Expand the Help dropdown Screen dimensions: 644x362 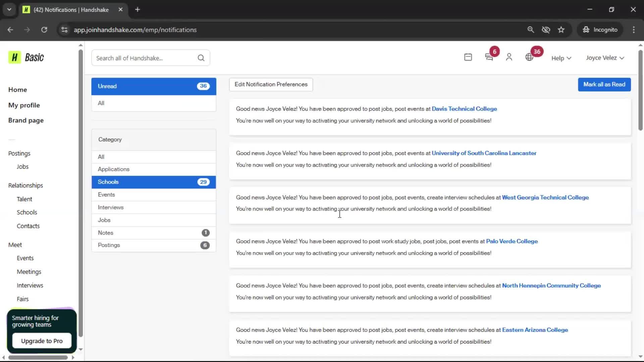point(561,58)
